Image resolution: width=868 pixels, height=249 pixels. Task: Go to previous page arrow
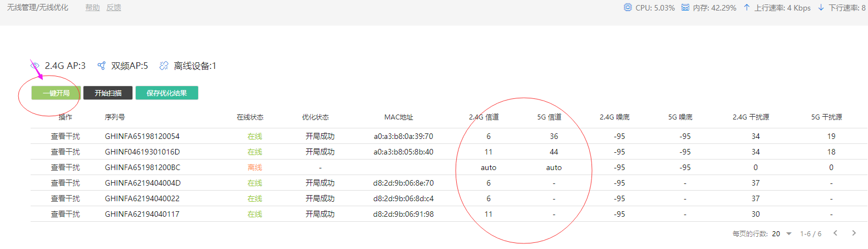coord(835,233)
